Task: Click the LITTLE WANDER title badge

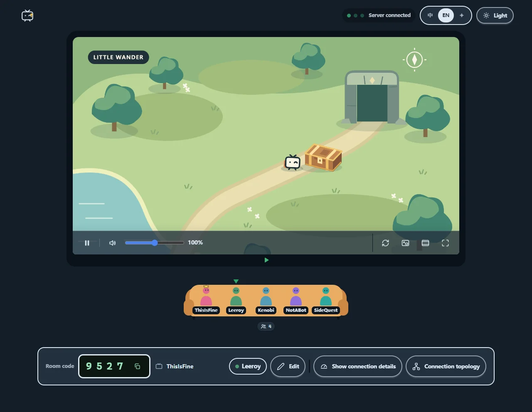Action: pyautogui.click(x=118, y=57)
